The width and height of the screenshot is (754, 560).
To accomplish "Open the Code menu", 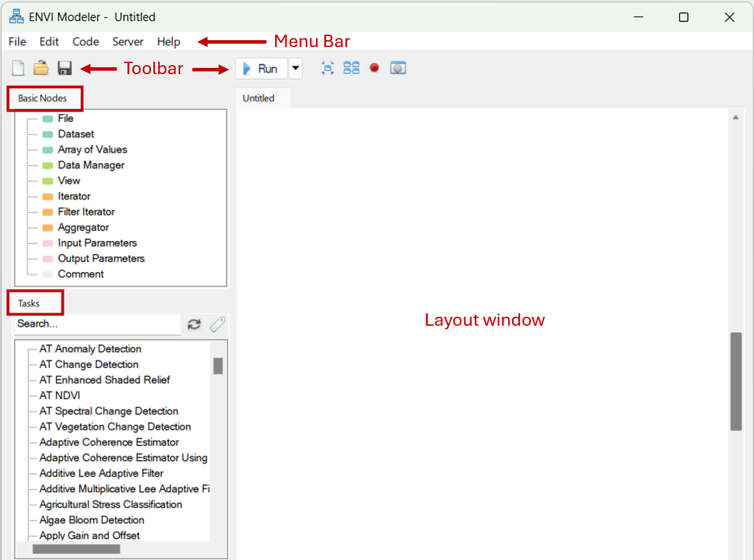I will coord(85,42).
